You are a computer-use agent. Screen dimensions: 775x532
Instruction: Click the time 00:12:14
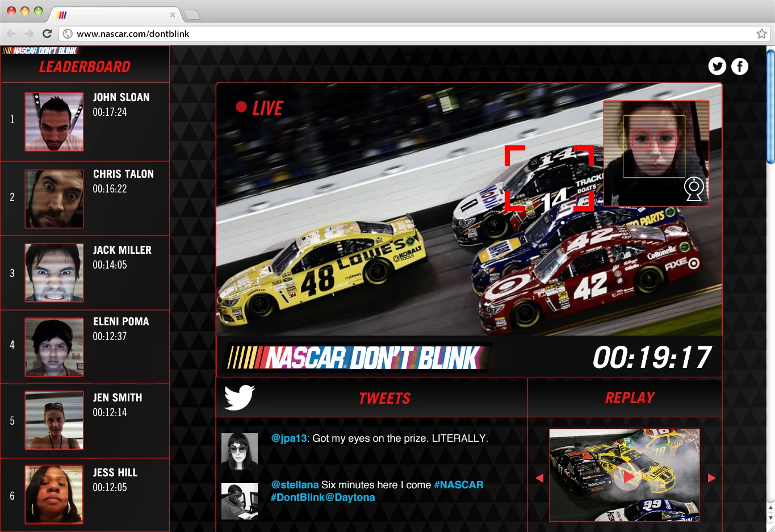click(x=110, y=412)
